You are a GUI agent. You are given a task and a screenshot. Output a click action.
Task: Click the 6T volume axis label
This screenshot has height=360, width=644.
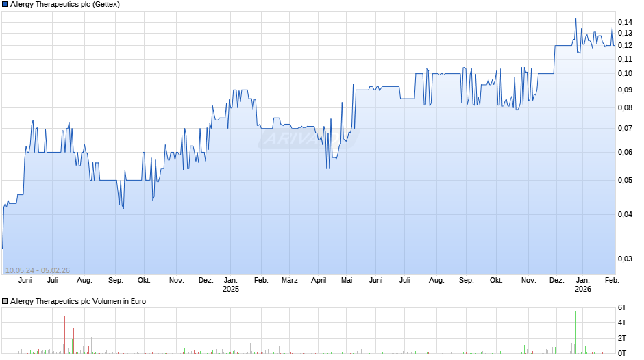(622, 307)
